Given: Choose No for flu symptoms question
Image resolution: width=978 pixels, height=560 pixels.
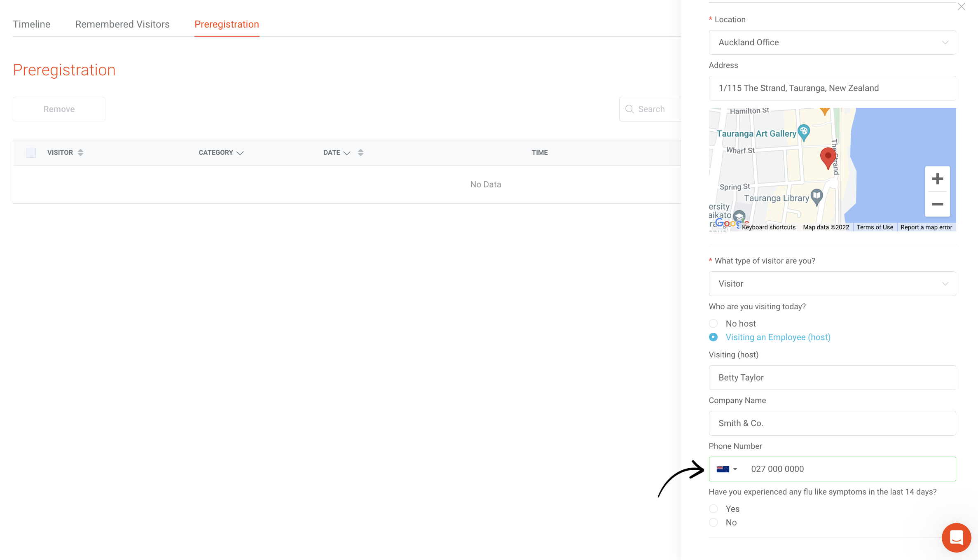Looking at the screenshot, I should (x=714, y=523).
